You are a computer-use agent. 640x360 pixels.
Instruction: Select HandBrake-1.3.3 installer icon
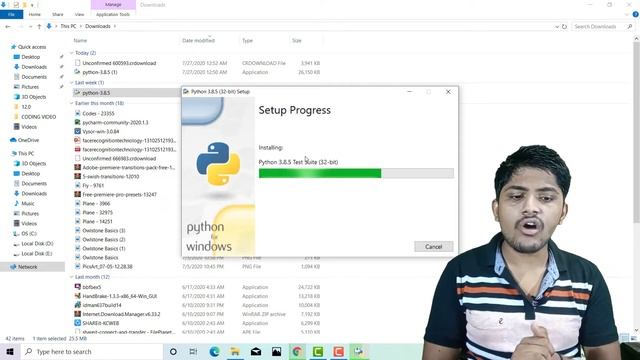click(78, 296)
